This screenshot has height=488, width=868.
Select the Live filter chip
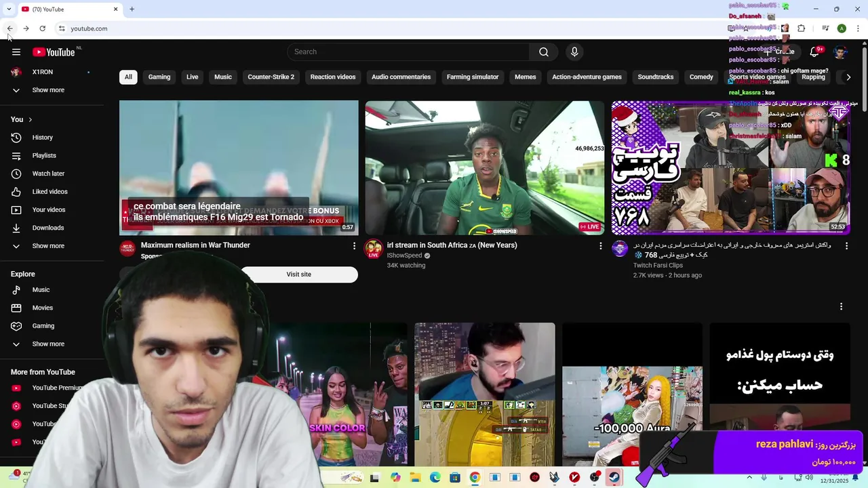point(193,77)
